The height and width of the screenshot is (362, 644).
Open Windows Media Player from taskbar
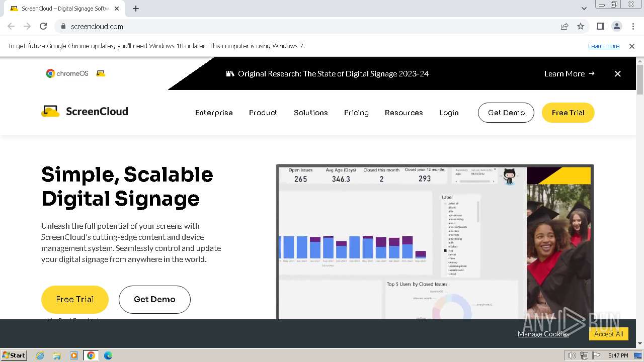click(x=74, y=355)
